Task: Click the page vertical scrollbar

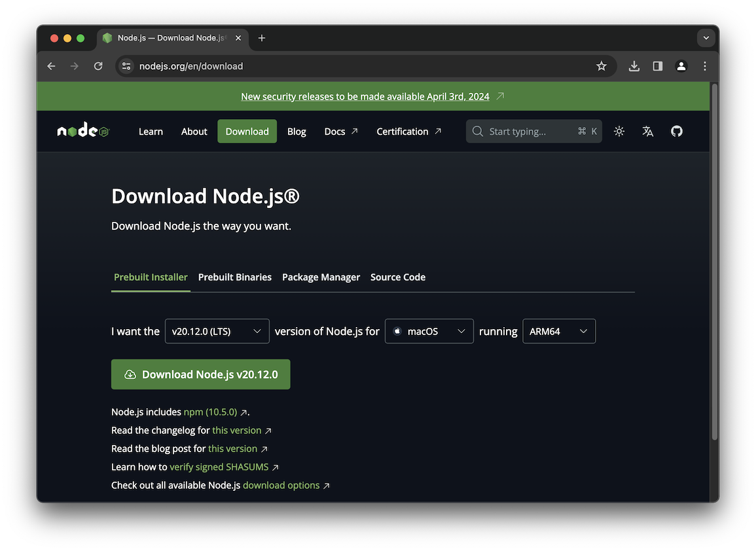Action: tap(715, 262)
